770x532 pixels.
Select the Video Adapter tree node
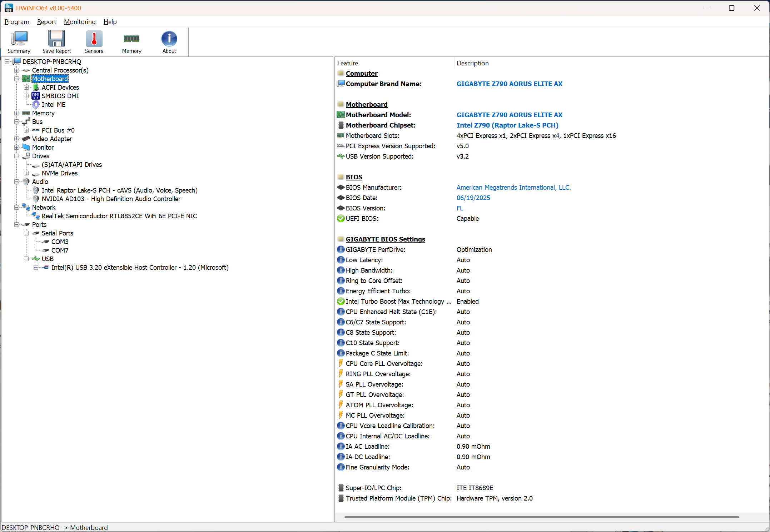tap(52, 139)
